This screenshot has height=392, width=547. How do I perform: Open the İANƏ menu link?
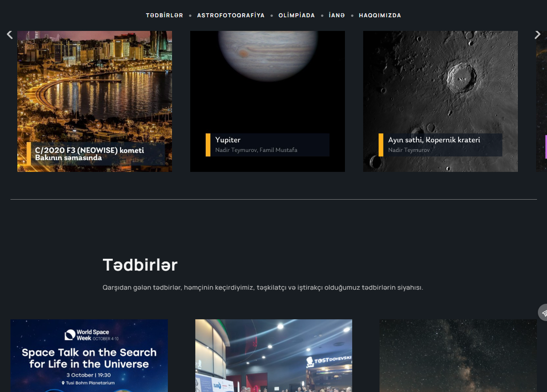337,15
